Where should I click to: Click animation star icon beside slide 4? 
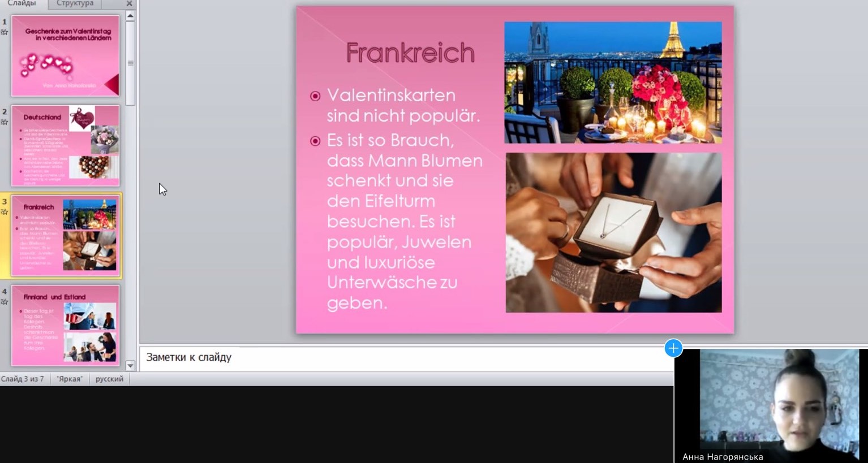point(5,302)
